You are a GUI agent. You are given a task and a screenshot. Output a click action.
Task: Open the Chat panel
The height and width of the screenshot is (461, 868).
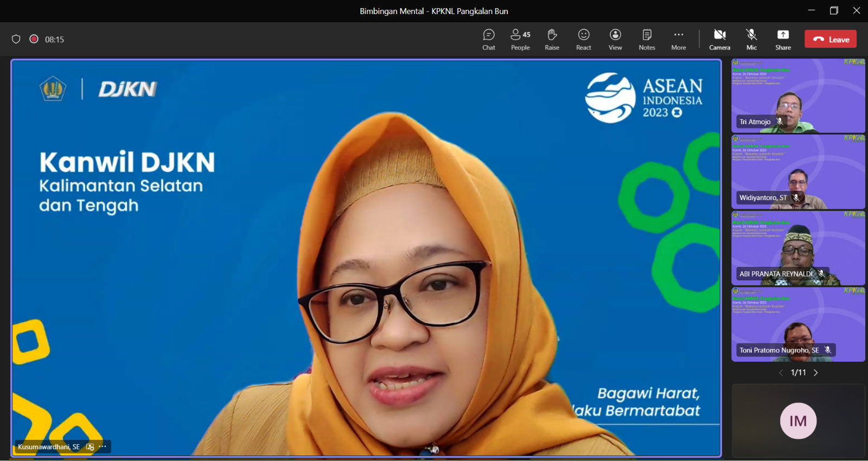489,40
